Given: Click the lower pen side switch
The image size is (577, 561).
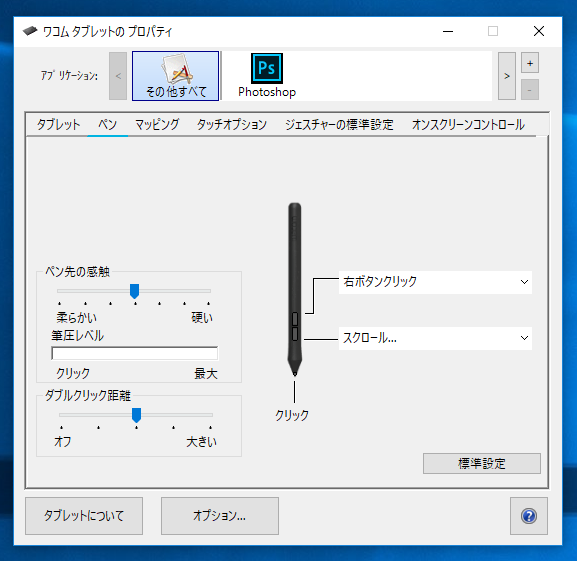Looking at the screenshot, I should 295,334.
